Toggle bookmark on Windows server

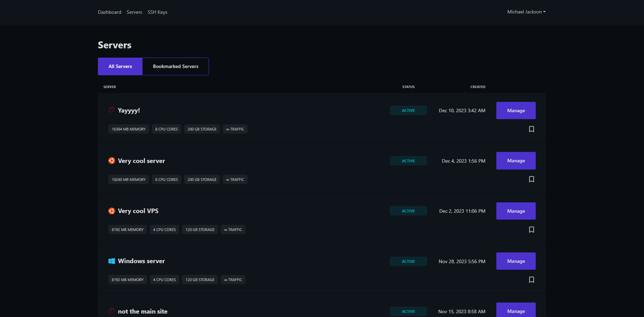pyautogui.click(x=531, y=280)
